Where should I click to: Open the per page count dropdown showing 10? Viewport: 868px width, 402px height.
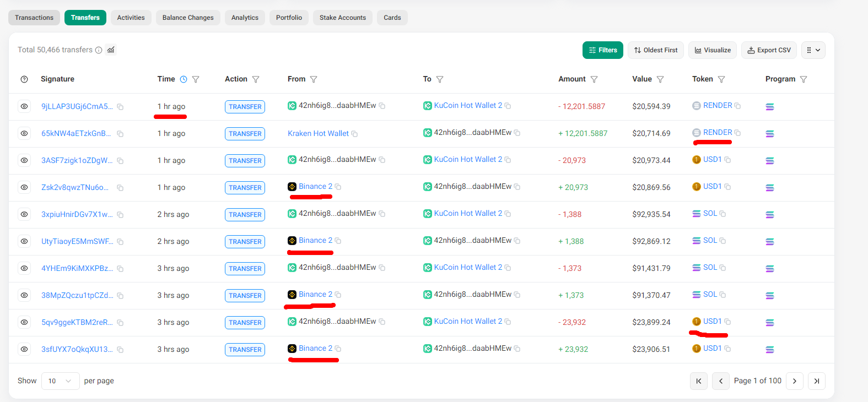click(61, 381)
